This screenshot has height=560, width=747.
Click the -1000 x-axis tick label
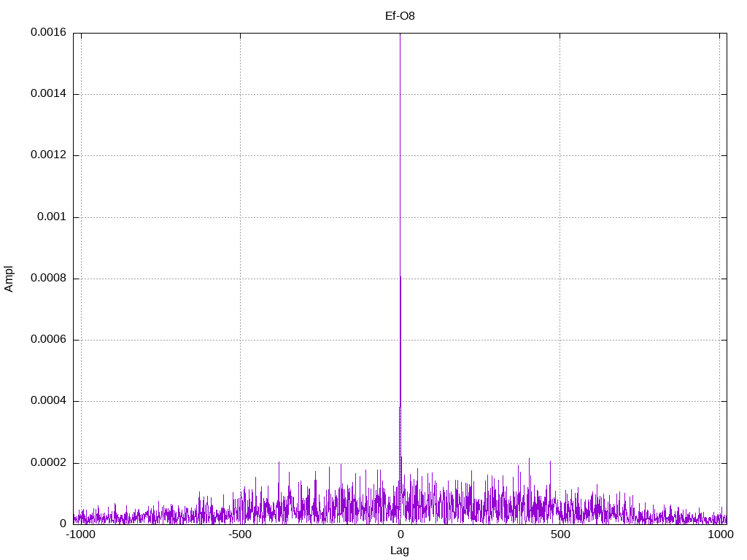(81, 534)
